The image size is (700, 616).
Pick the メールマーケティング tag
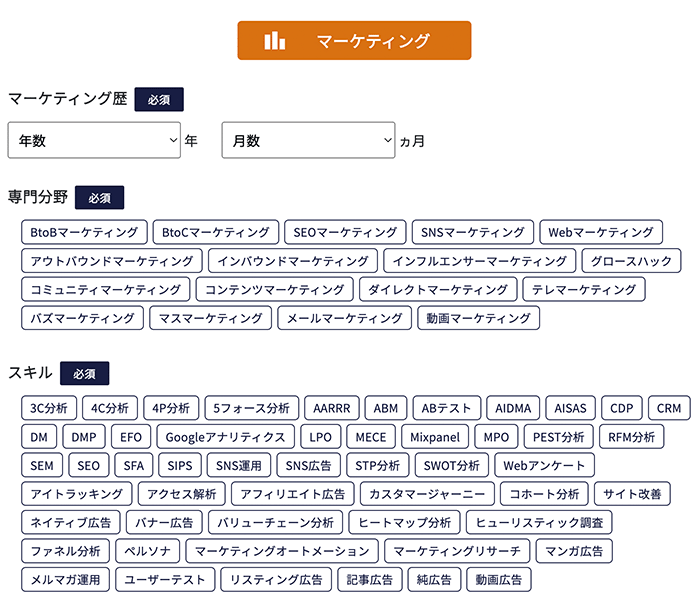344,318
